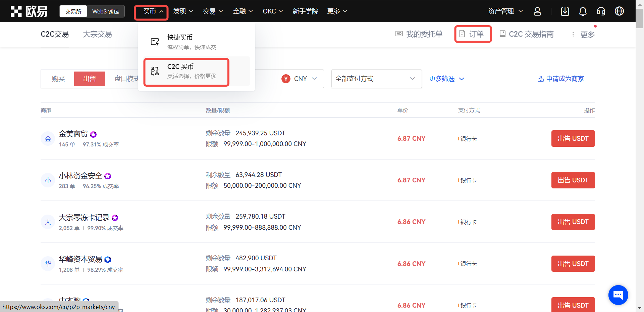The height and width of the screenshot is (312, 644).
Task: Open merchant 小林资金安全 profile
Action: point(80,176)
